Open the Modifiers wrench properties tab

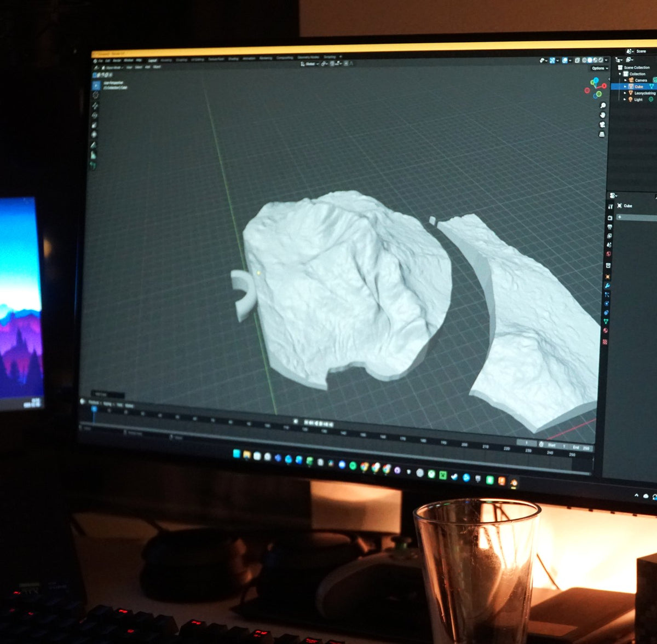pos(607,286)
